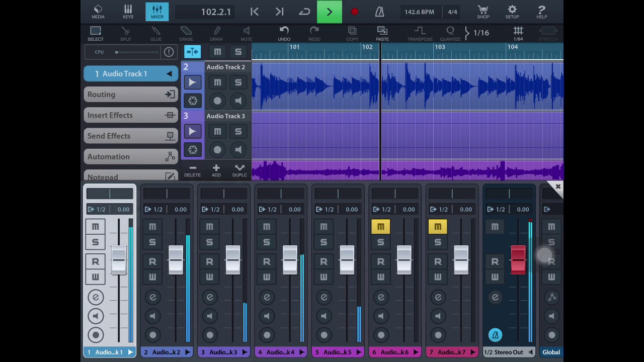Open the Quantize function
This screenshot has height=362, width=644.
(x=450, y=34)
